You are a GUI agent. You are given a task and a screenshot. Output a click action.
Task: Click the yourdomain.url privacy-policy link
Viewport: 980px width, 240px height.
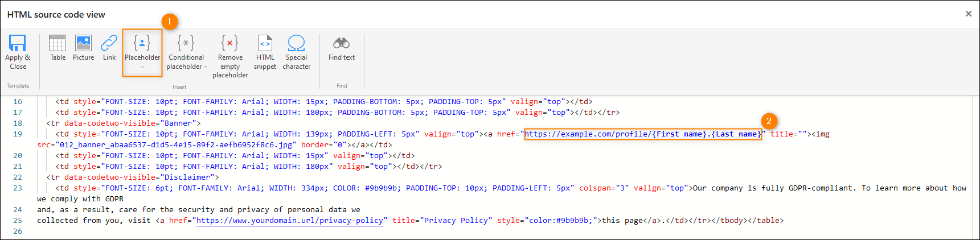point(290,221)
